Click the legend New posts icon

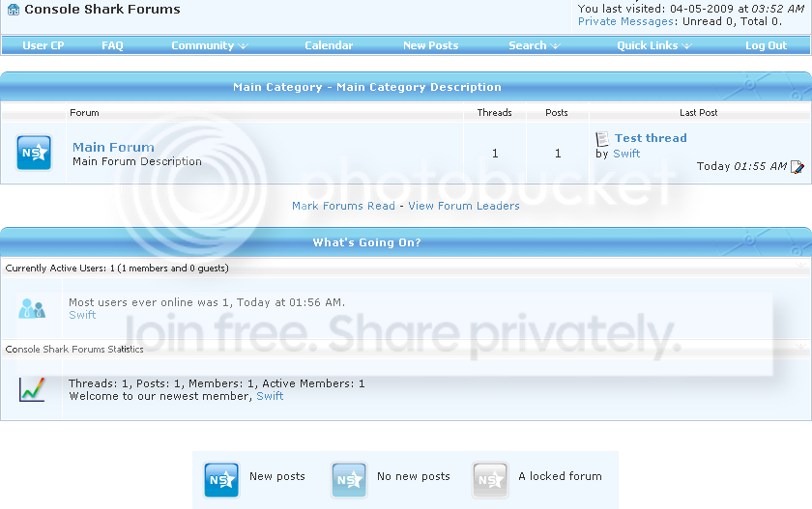click(x=221, y=480)
